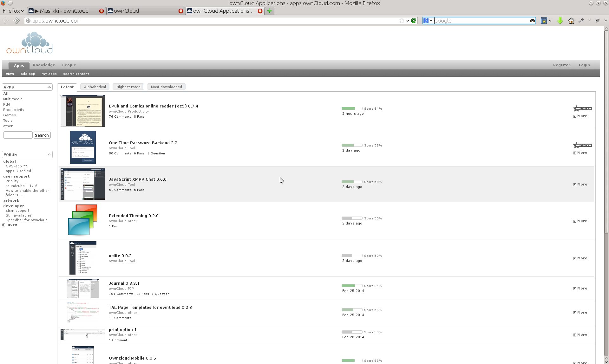The height and width of the screenshot is (364, 609).
Task: Click UPDATED badge on One Time Password
Action: [583, 145]
